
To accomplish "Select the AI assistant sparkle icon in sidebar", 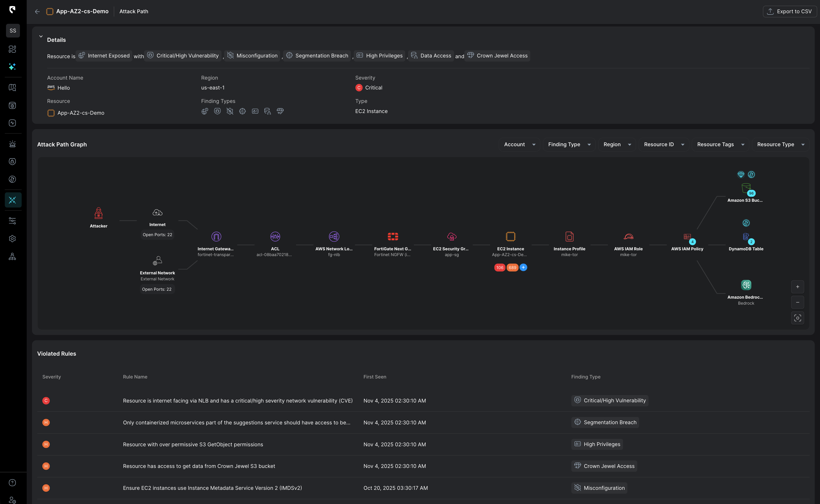I will tap(13, 67).
